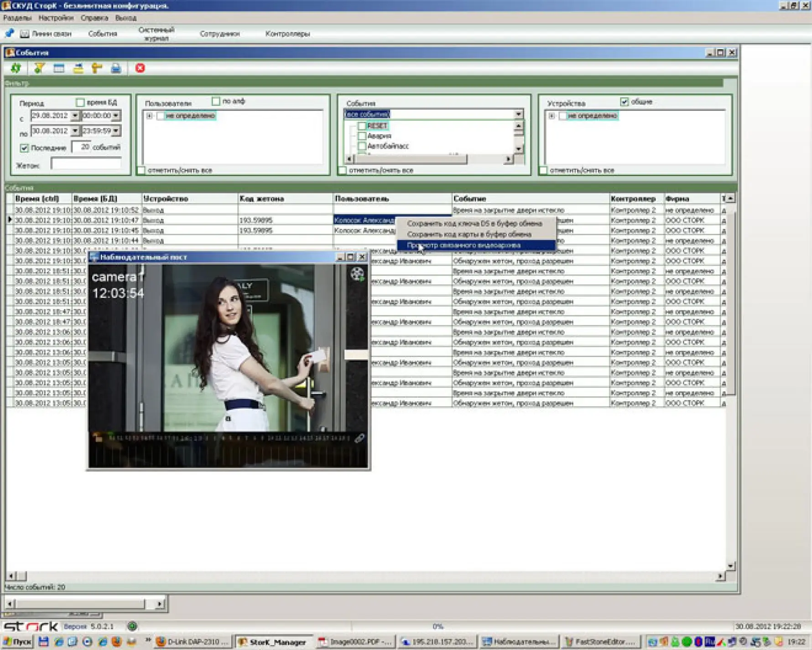Click the film reel icon on camera view
812x650 pixels.
[357, 274]
